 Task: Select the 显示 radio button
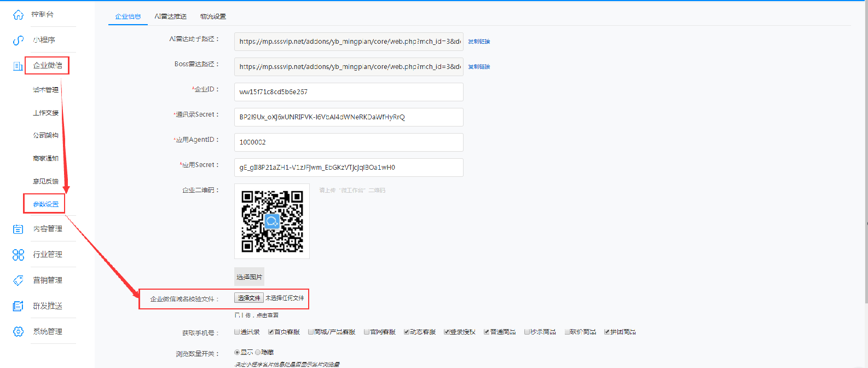point(237,352)
